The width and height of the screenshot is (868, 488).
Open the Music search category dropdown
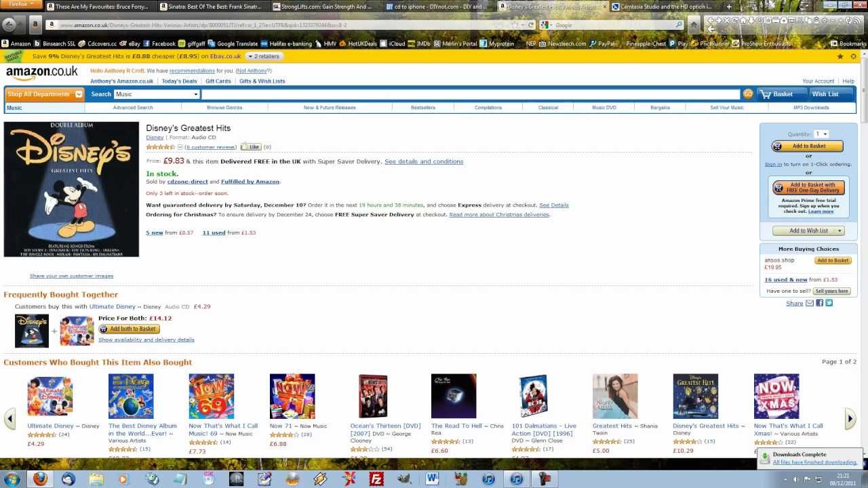coord(157,94)
